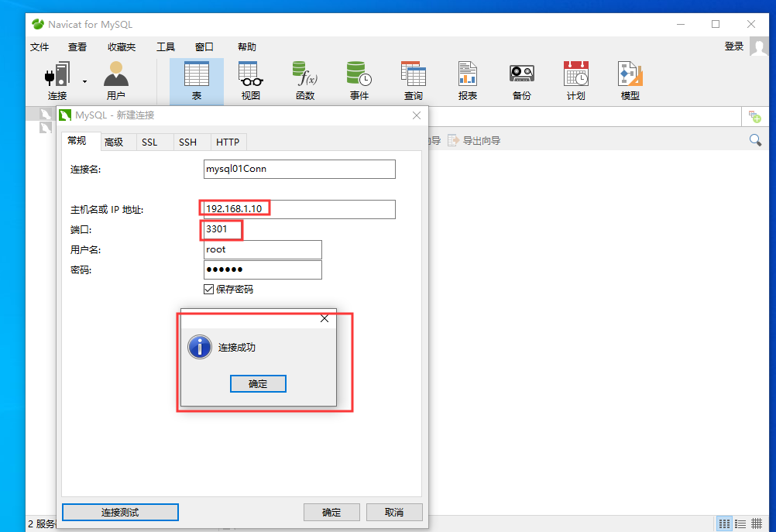Screen dimensions: 776x532
Task: Close the MySQL 新建连接 dialog
Action: coord(417,115)
